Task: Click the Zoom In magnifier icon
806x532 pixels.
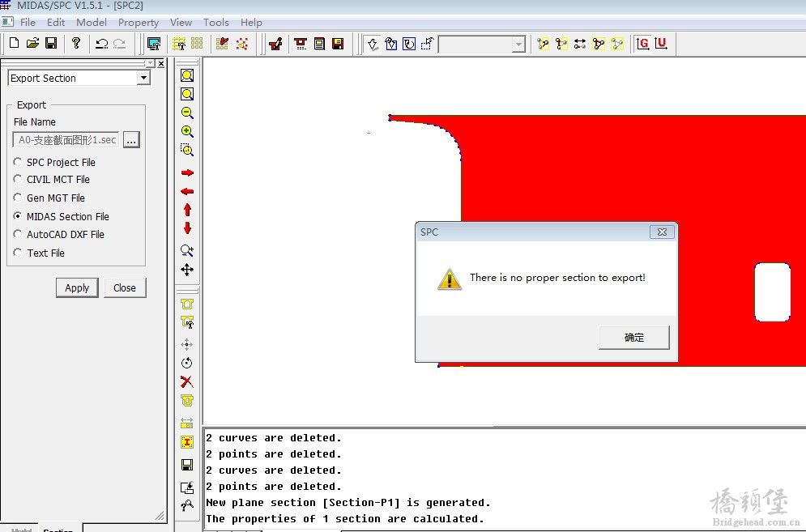Action: coord(187,131)
